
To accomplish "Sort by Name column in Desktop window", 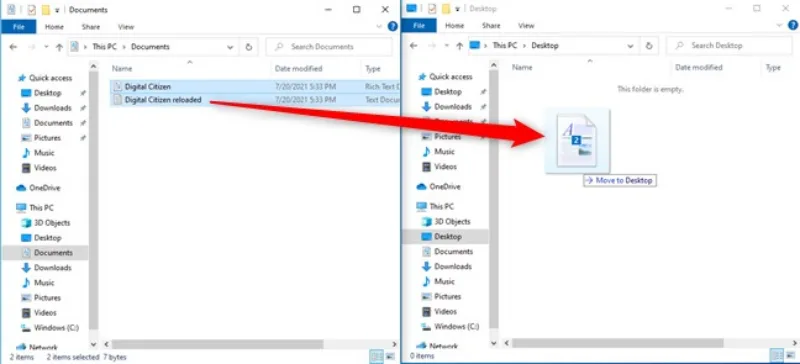I will pos(522,67).
